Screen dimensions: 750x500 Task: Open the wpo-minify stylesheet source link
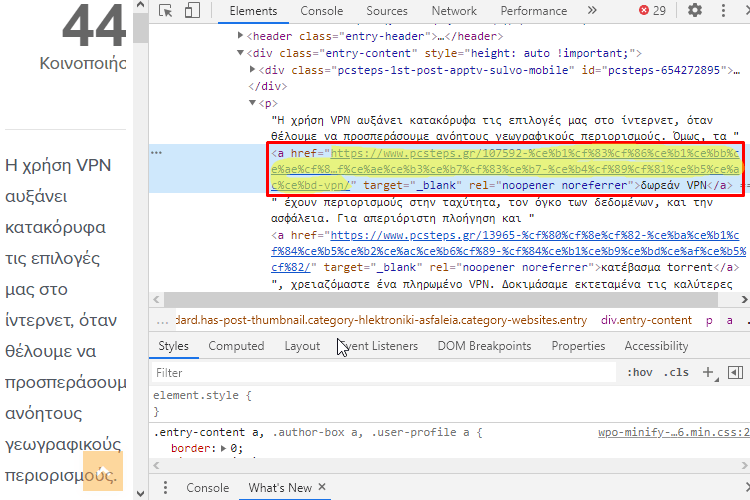[673, 433]
